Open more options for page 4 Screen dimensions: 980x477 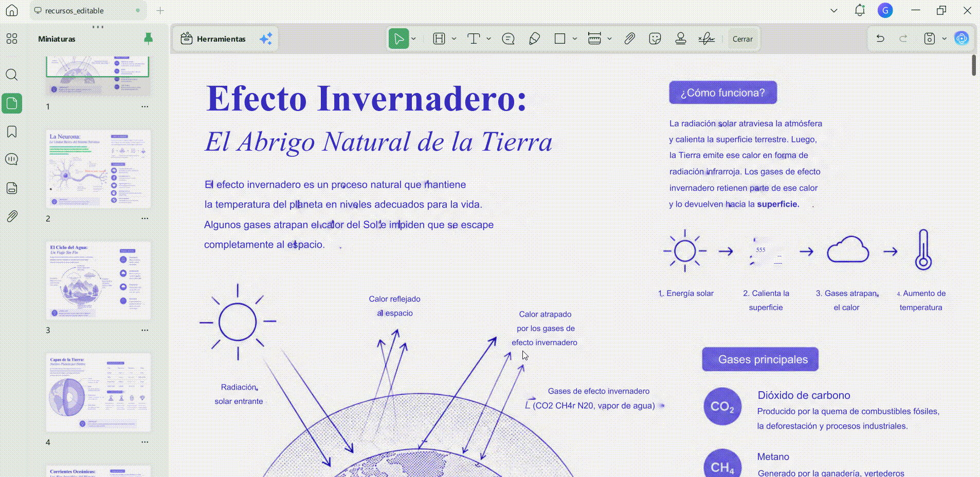[145, 442]
